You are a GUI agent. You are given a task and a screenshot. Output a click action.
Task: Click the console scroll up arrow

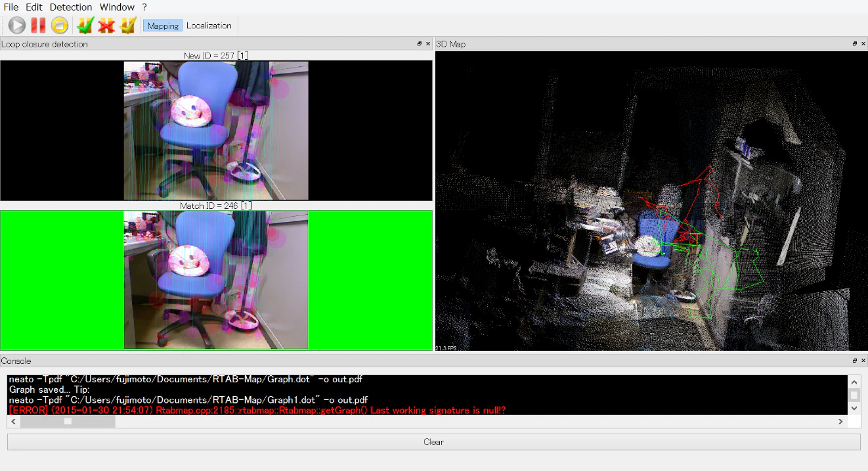(854, 382)
